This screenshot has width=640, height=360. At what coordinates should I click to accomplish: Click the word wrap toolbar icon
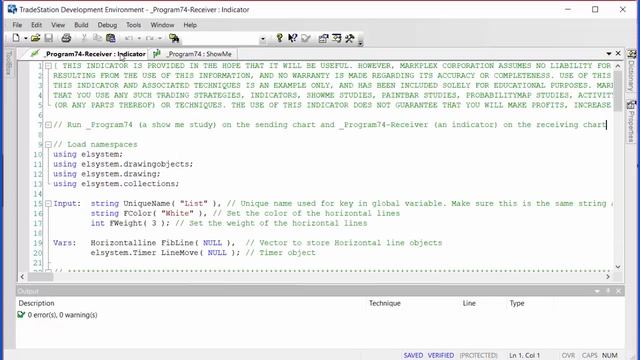(x=337, y=38)
